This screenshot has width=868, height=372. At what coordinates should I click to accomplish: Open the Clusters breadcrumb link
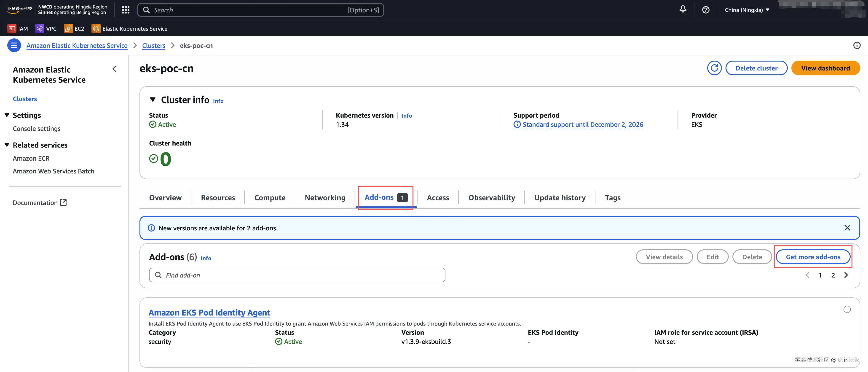tap(154, 46)
